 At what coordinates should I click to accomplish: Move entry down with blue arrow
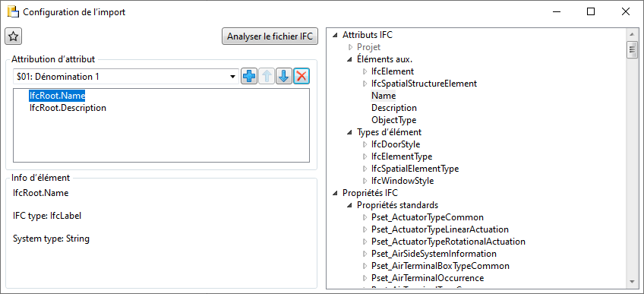[x=284, y=77]
